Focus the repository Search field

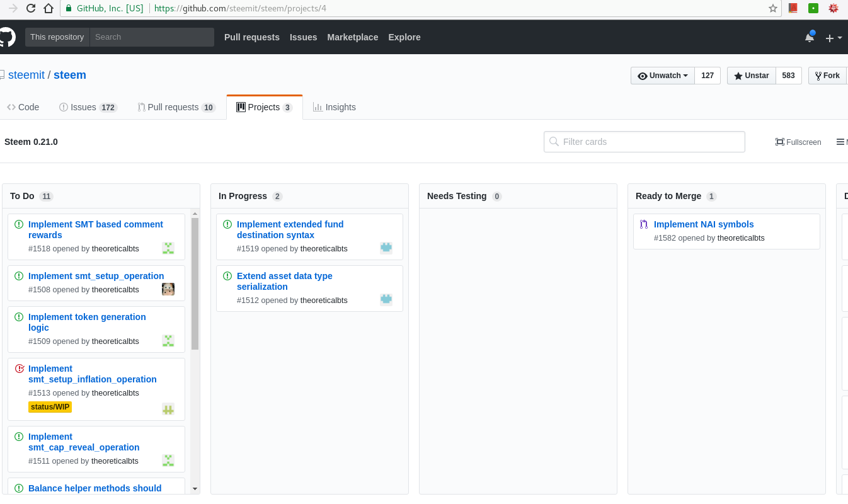pos(152,37)
